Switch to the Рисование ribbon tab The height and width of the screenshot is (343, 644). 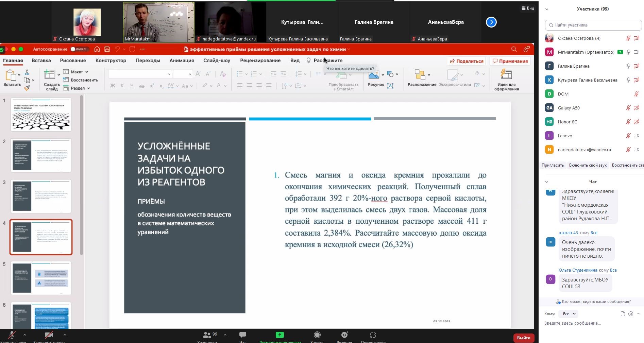coord(73,61)
